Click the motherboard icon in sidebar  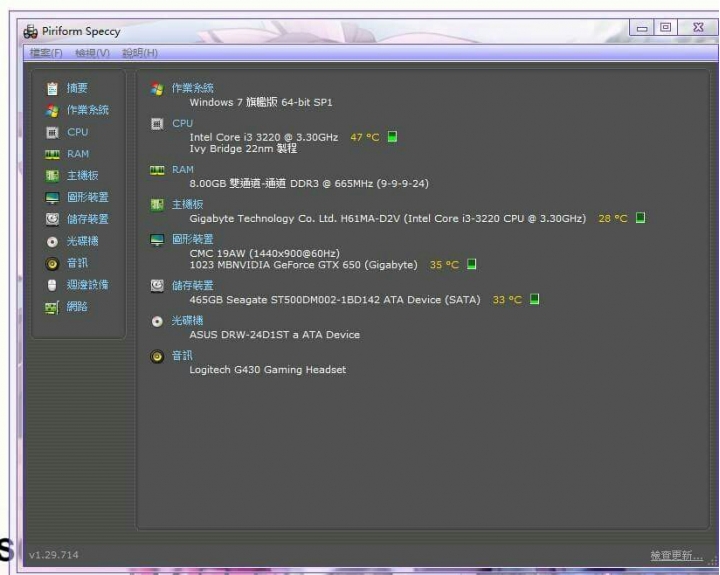[52, 176]
